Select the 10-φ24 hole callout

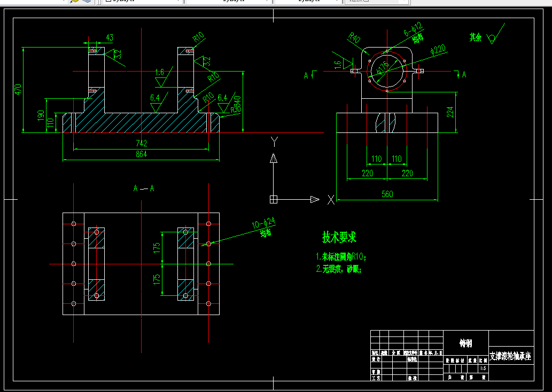coord(263,223)
